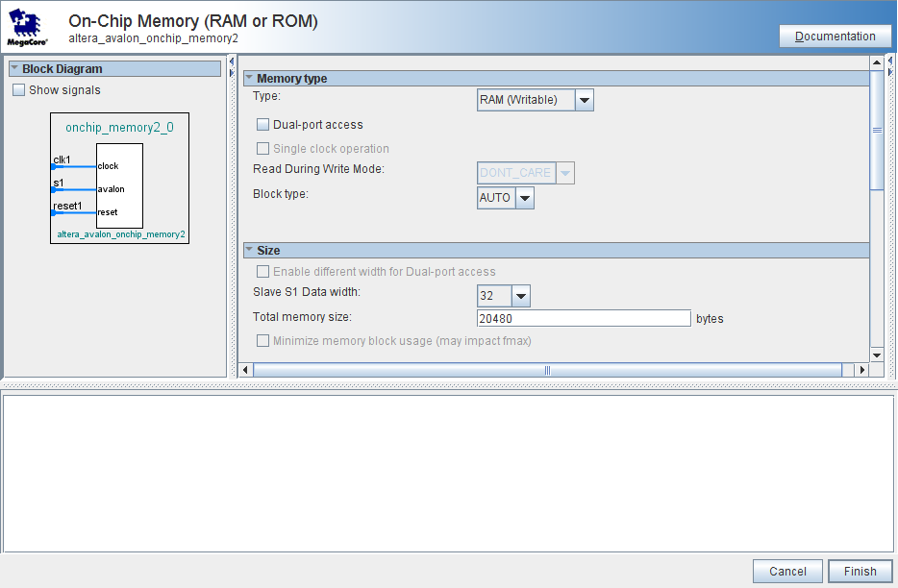Open the Documentation button
Image resolution: width=898 pixels, height=588 pixels.
pyautogui.click(x=835, y=37)
